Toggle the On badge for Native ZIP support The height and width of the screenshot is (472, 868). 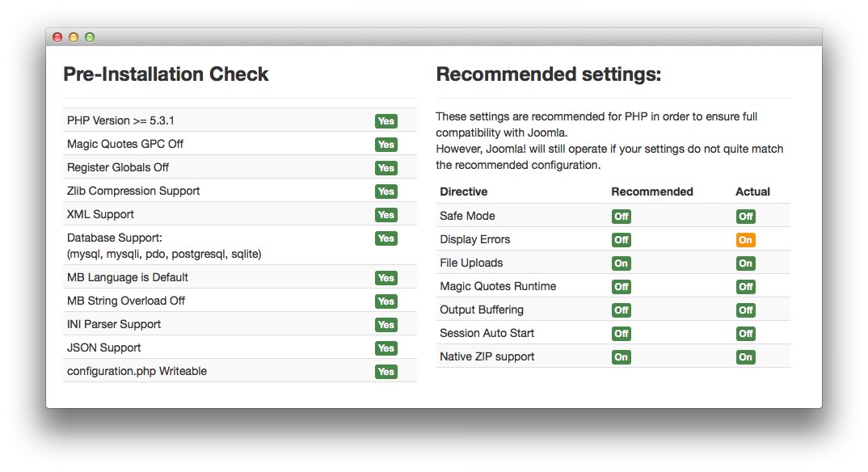click(745, 356)
